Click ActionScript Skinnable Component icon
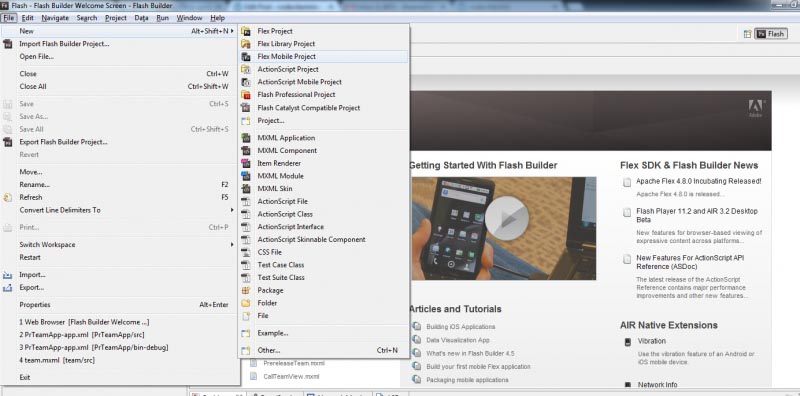This screenshot has width=800, height=396. click(x=246, y=239)
